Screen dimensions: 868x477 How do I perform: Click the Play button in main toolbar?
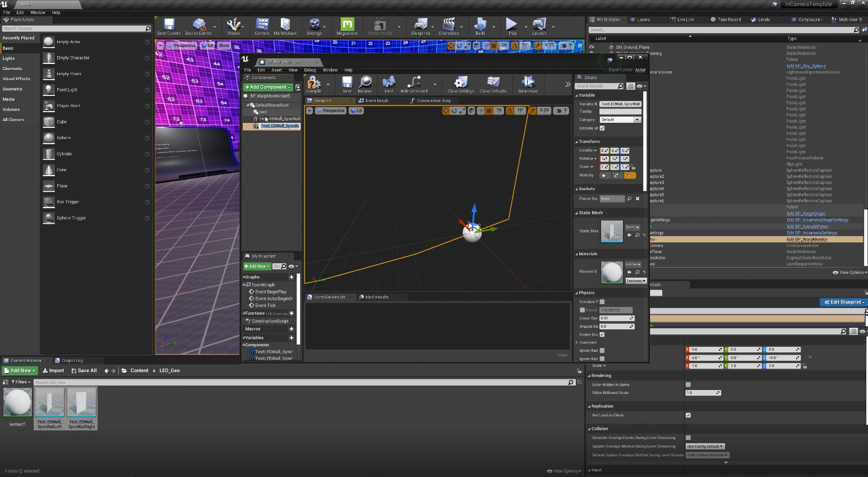coord(511,25)
